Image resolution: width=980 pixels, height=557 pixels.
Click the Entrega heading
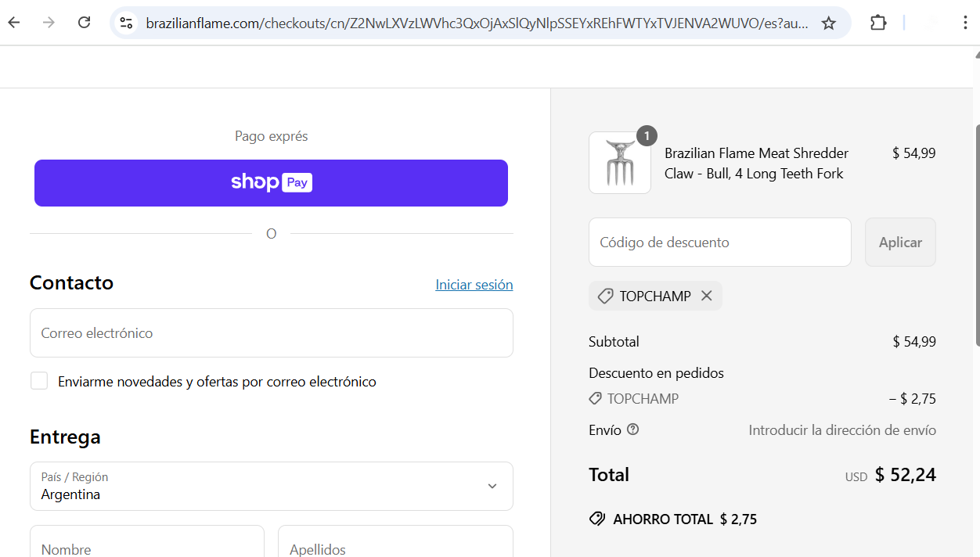point(65,437)
